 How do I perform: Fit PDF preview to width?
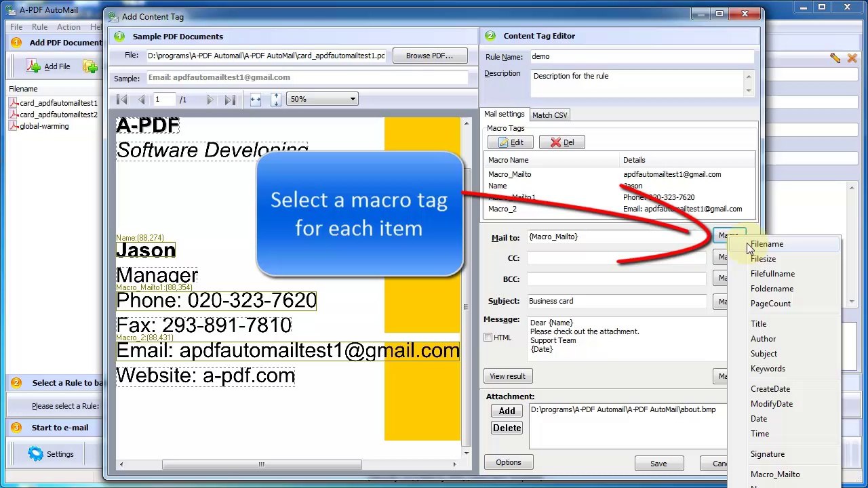(256, 100)
